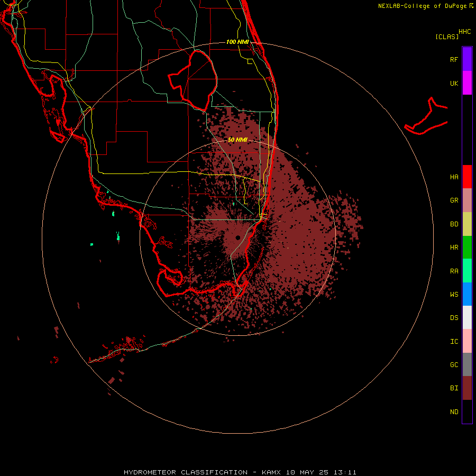Click the RF purple legend swatch
The width and height of the screenshot is (476, 476).
[467, 59]
